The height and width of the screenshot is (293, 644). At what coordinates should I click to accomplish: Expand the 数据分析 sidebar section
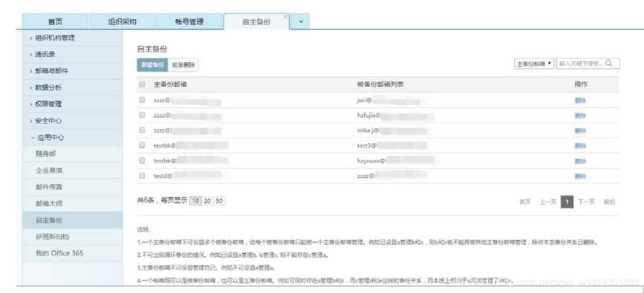pos(73,87)
